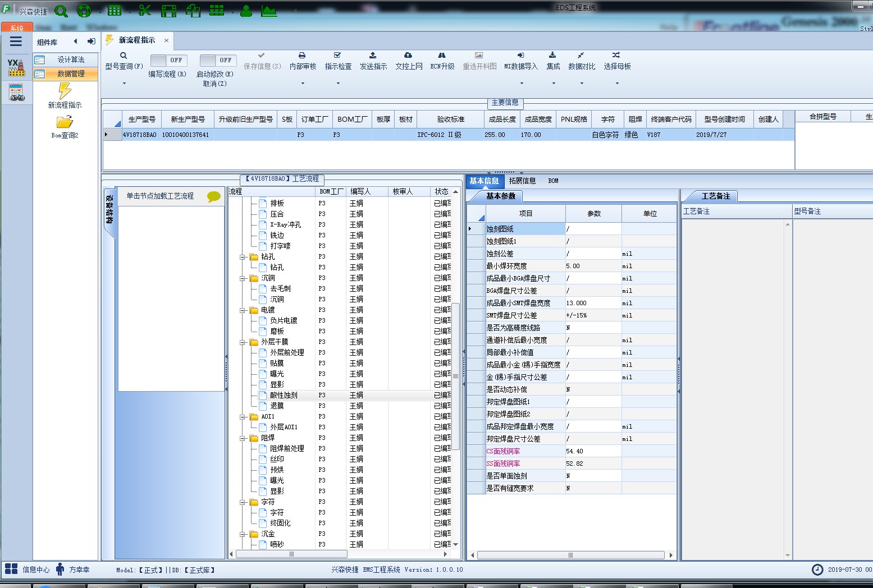
Task: Select 数据管理 in component library
Action: (66, 73)
